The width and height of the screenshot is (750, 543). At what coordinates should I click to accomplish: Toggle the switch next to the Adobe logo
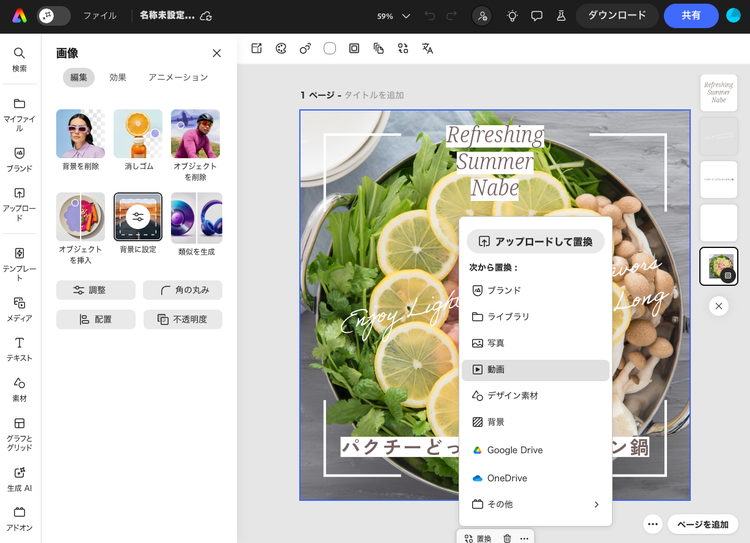[x=54, y=16]
